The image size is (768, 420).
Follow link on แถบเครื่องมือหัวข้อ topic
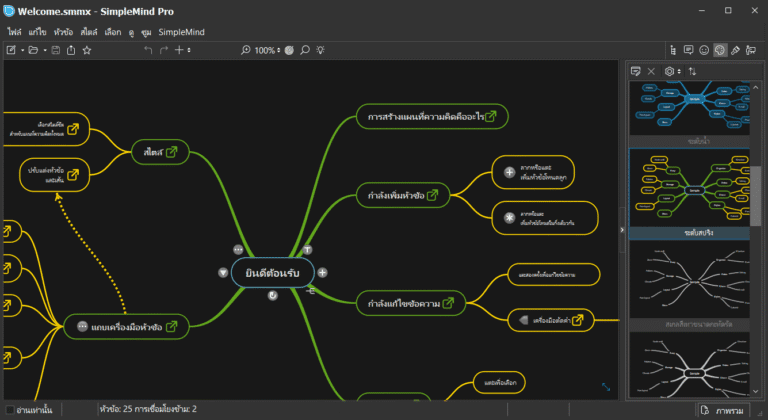tap(171, 326)
